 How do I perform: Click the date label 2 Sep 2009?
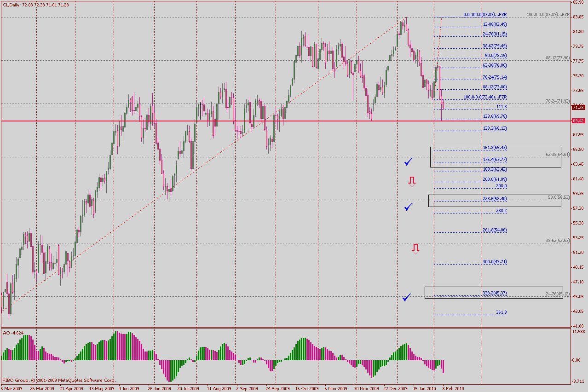(247, 388)
